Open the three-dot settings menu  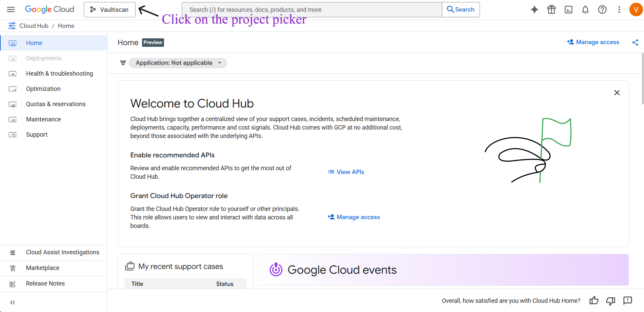[x=619, y=9]
